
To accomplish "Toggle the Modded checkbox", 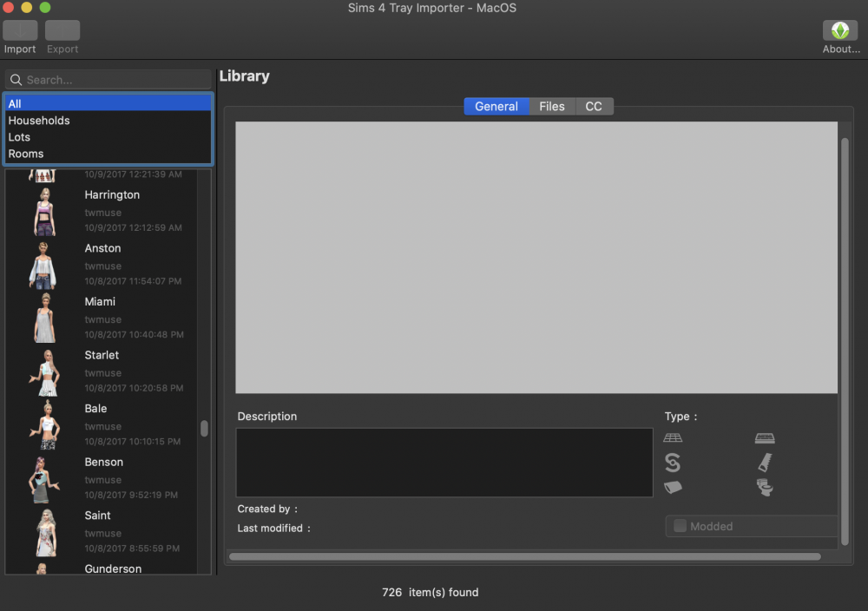I will 680,526.
